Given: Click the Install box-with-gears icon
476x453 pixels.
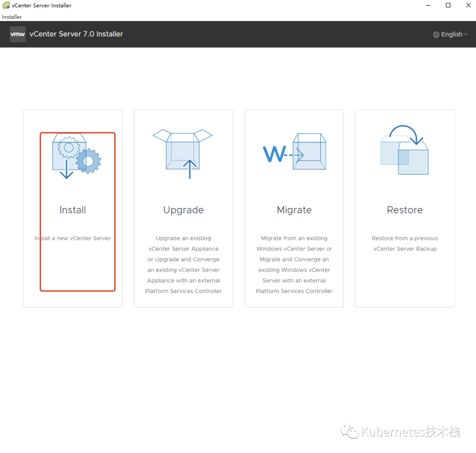Looking at the screenshot, I should coord(76,156).
